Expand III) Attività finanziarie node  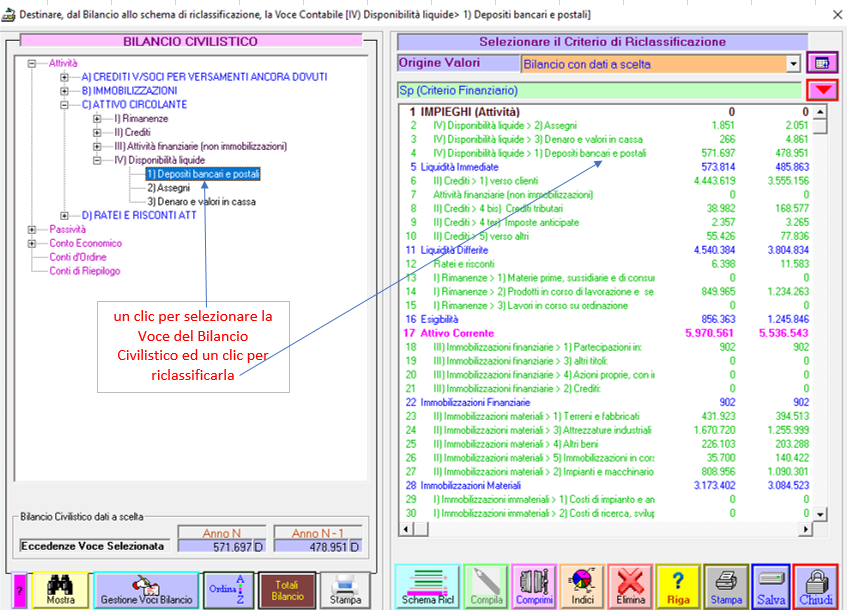pyautogui.click(x=97, y=146)
